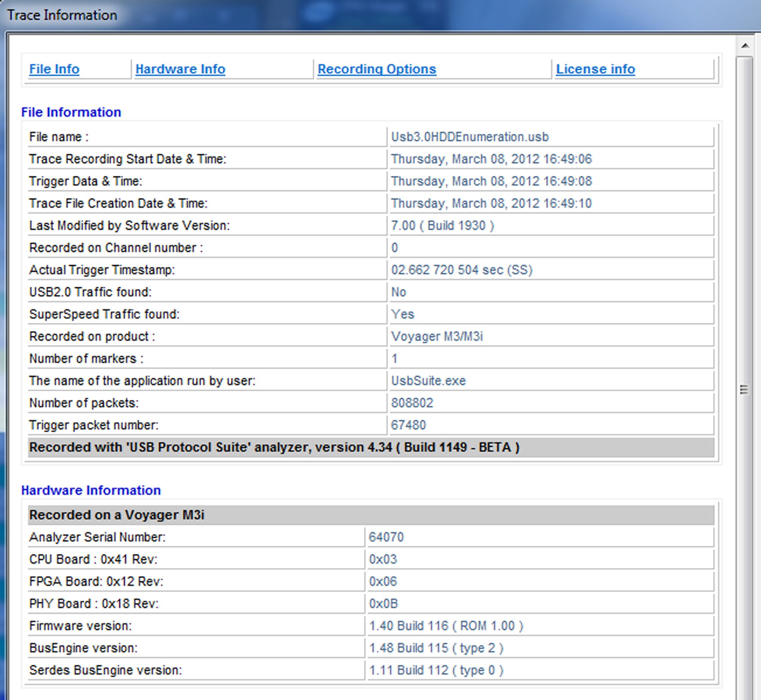Click the File Information section heading
The height and width of the screenshot is (700, 761).
71,112
